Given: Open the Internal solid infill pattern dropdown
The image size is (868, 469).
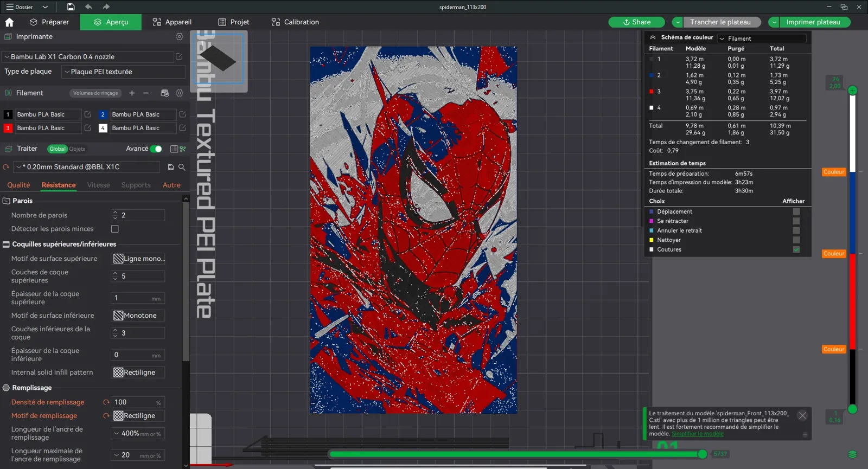Looking at the screenshot, I should 138,372.
